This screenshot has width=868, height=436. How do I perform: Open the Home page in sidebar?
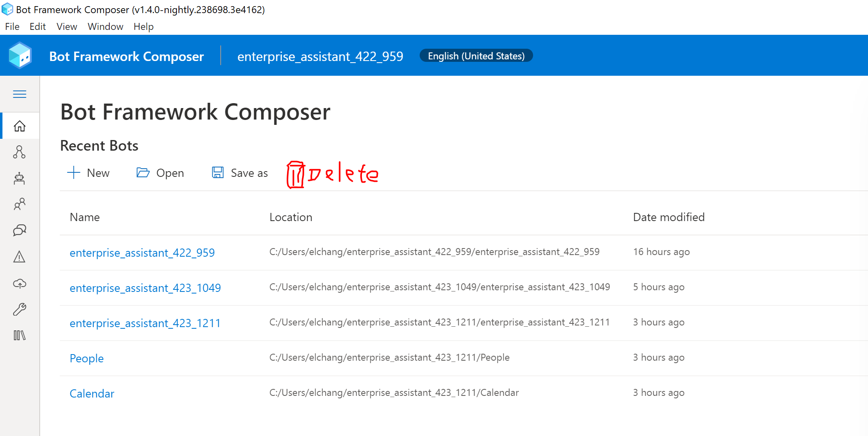(x=19, y=126)
